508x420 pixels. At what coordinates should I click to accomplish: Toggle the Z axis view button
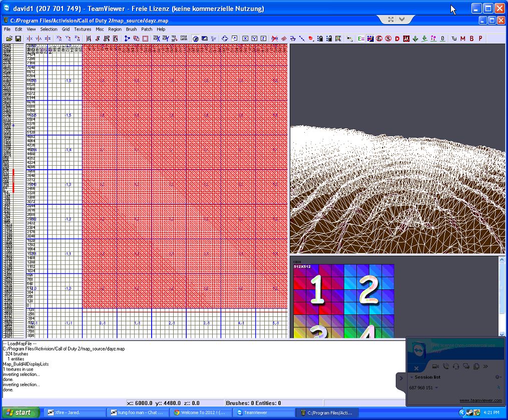(x=263, y=39)
